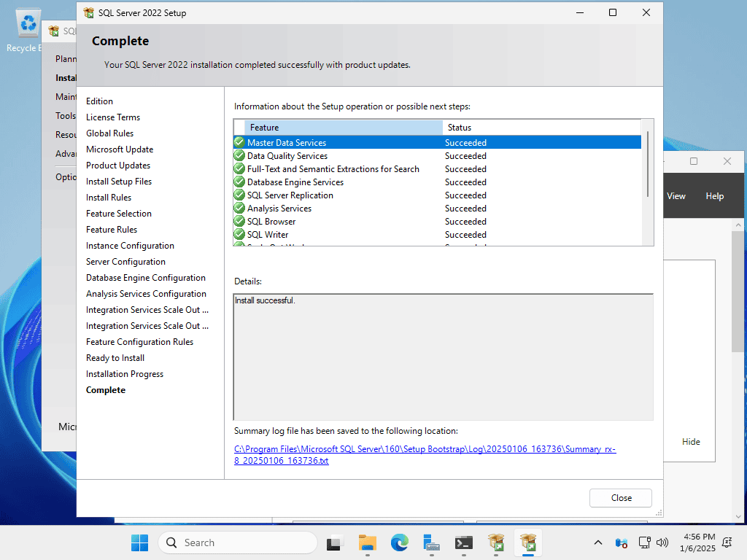Screen dimensions: 747x560
Task: Click the Microsoft Update step
Action: [120, 149]
